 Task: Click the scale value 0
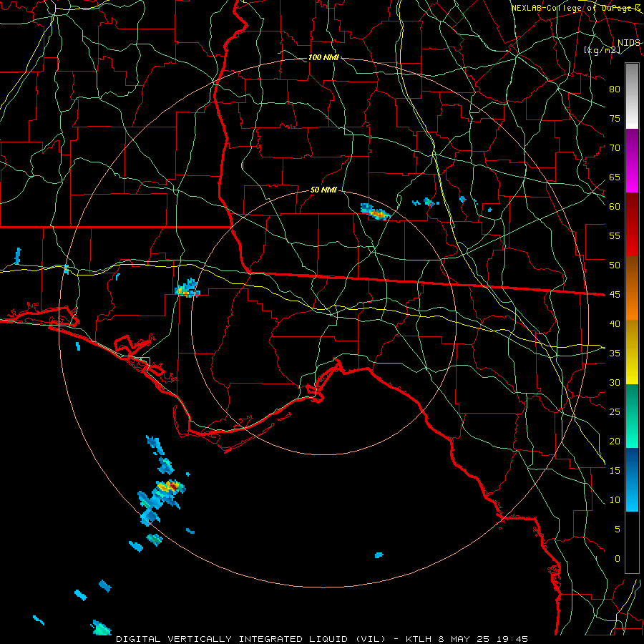618,559
